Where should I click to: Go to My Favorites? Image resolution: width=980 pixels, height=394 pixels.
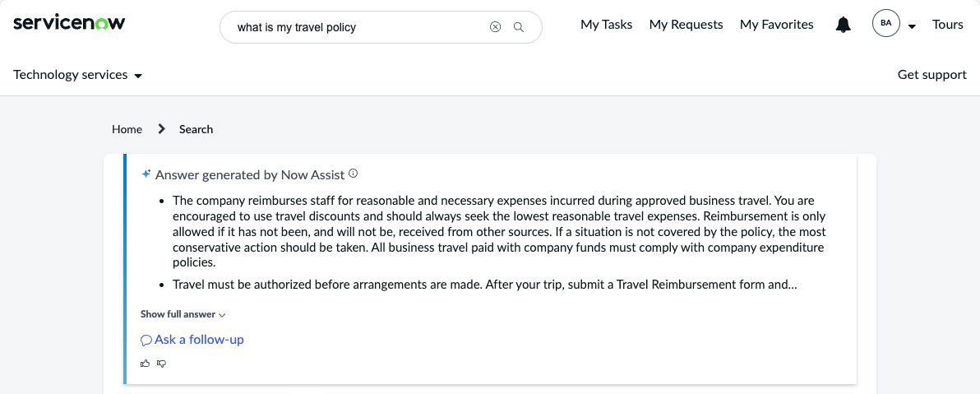pyautogui.click(x=777, y=25)
